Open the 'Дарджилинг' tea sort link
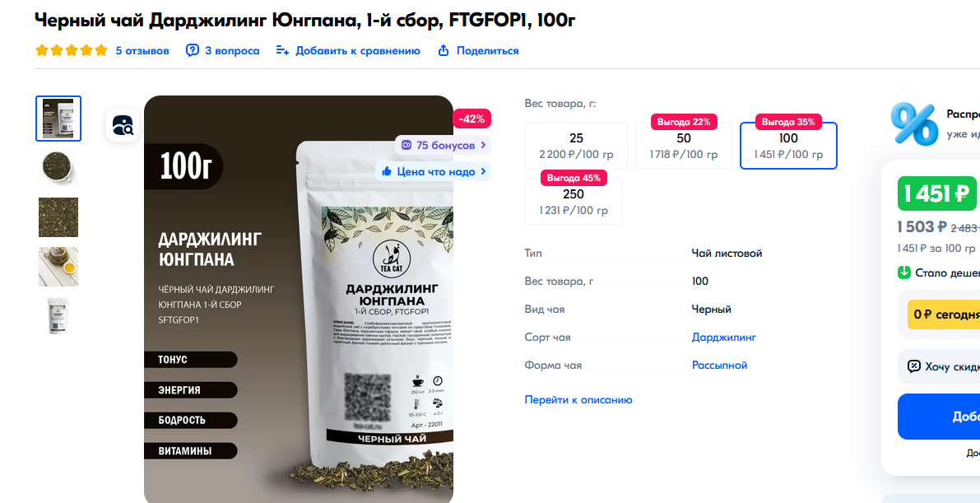 point(724,338)
